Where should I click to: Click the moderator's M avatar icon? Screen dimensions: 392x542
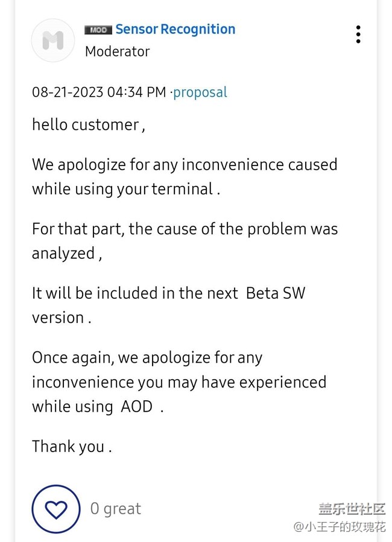tap(52, 40)
